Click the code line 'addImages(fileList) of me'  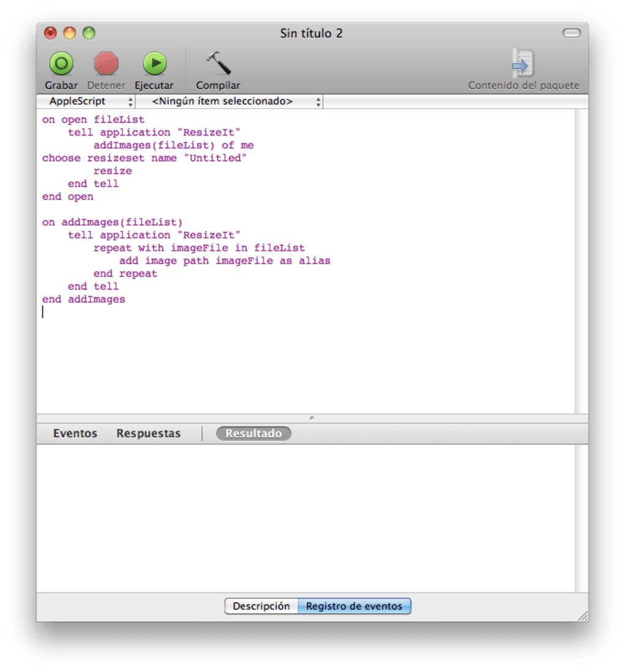coord(173,145)
